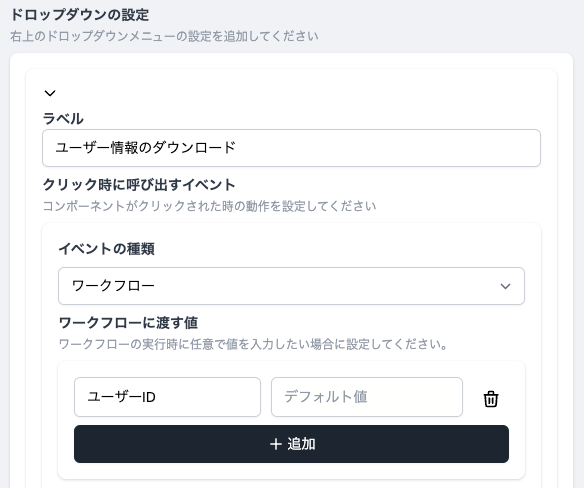Click the 追加 text on dark button
This screenshot has height=488, width=584.
301,444
